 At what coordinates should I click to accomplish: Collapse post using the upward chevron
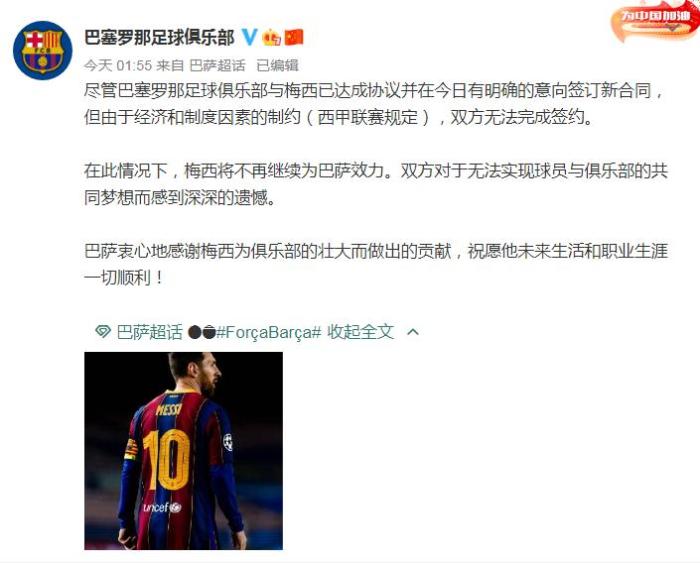tap(413, 332)
